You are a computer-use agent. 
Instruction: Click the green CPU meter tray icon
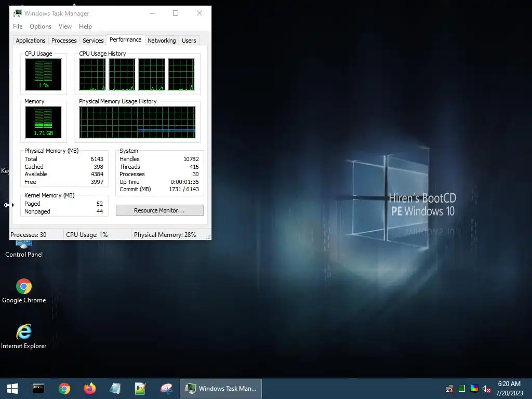[x=462, y=389]
